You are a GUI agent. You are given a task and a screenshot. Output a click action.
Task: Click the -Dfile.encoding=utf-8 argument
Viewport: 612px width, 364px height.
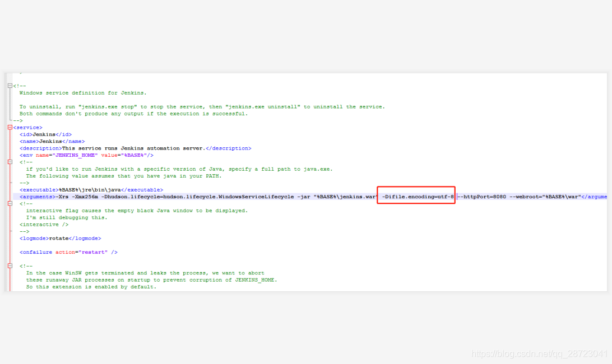tap(418, 197)
